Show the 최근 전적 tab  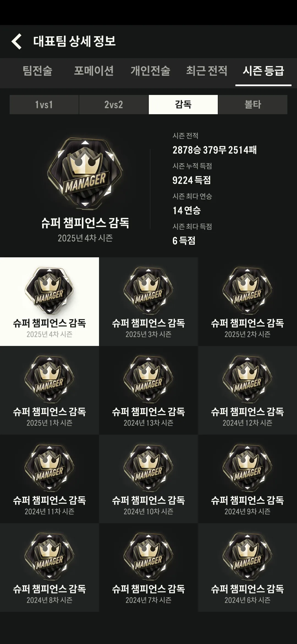207,71
